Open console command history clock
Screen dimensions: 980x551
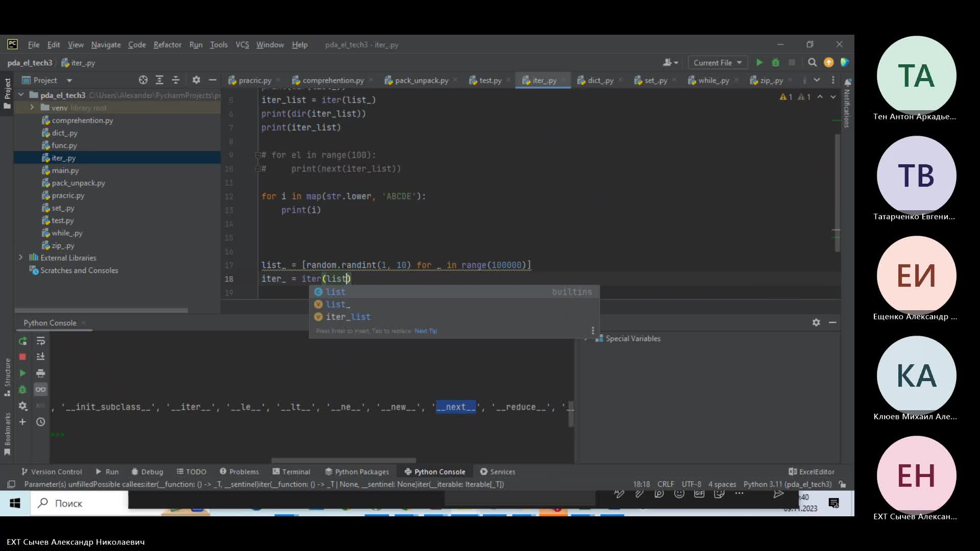[x=40, y=422]
